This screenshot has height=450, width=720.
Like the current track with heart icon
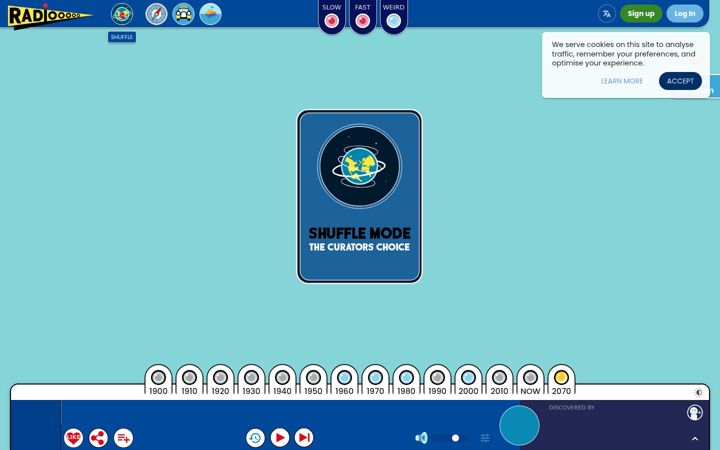point(73,438)
